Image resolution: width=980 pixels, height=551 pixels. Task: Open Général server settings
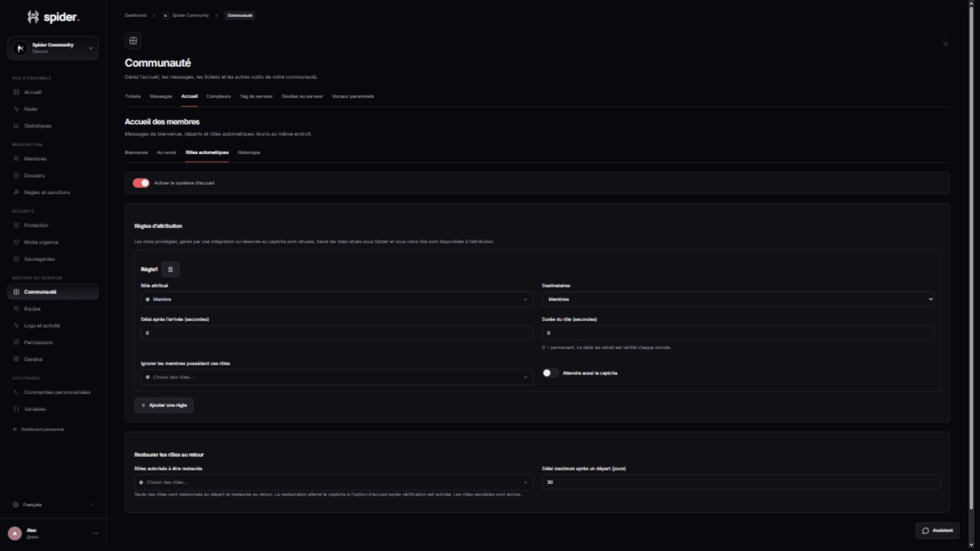pos(53,359)
